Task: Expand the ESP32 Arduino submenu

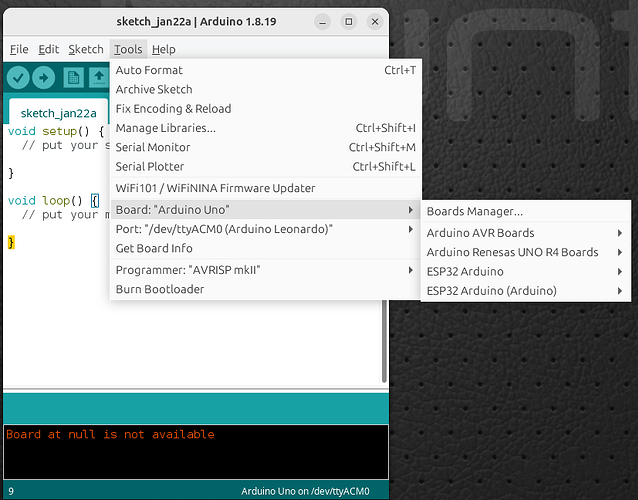Action: pos(526,271)
